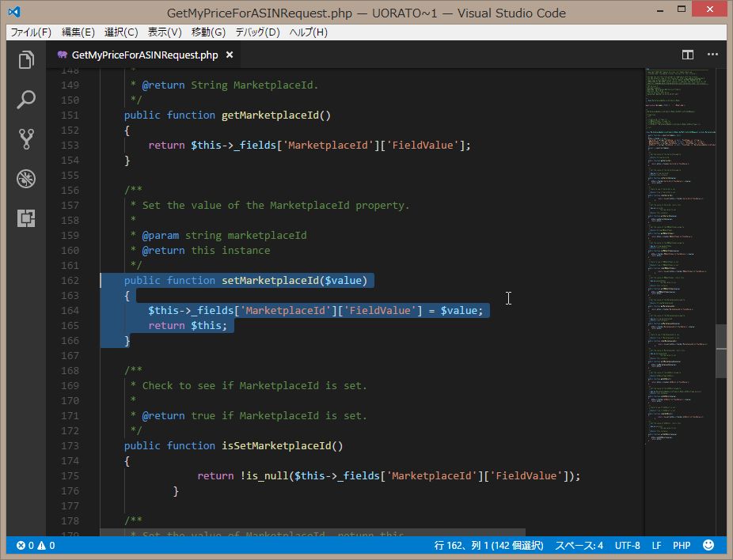Change end of line sequence LF

point(656,545)
